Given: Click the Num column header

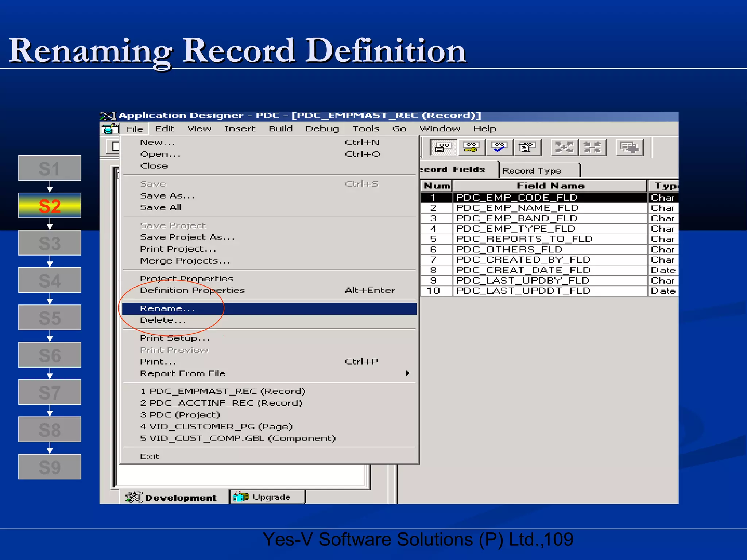Looking at the screenshot, I should tap(437, 186).
